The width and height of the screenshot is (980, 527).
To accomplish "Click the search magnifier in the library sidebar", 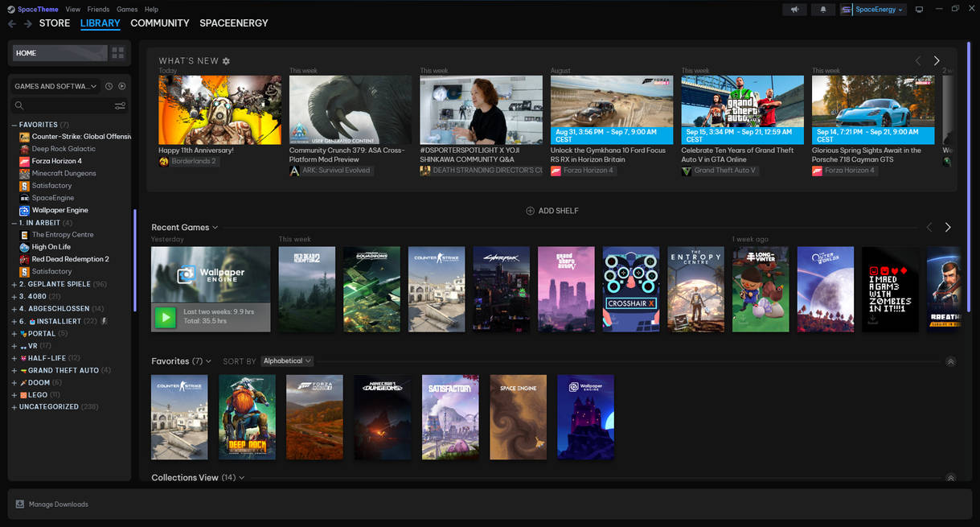I will [x=18, y=105].
